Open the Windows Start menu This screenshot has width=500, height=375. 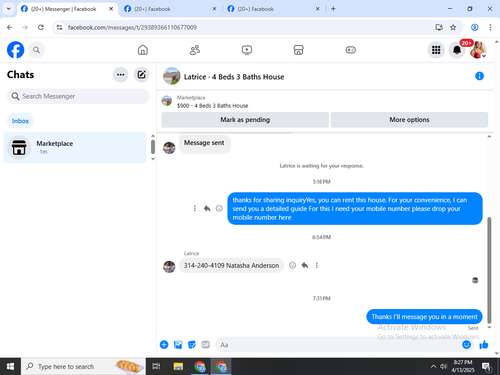click(x=10, y=366)
